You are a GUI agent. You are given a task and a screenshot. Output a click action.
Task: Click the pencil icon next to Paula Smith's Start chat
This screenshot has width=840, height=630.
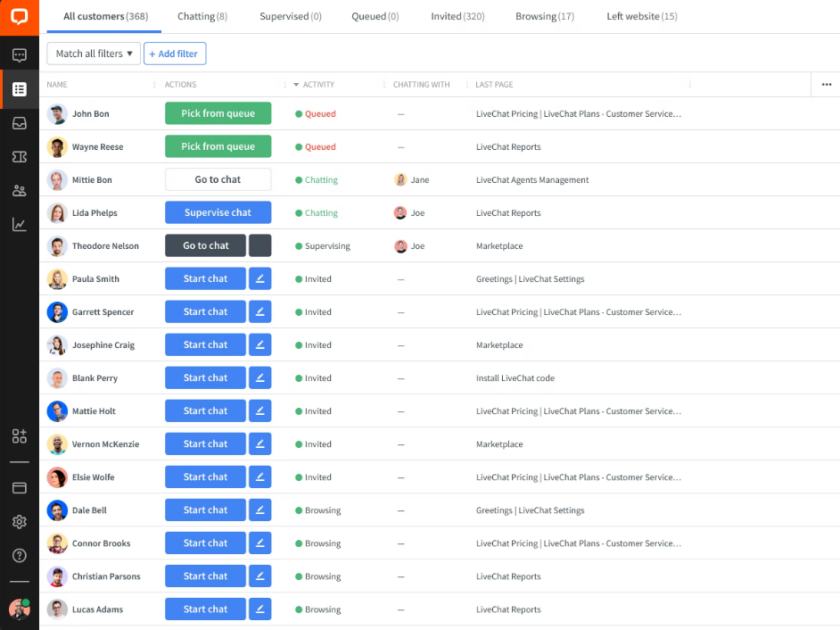[x=260, y=278]
